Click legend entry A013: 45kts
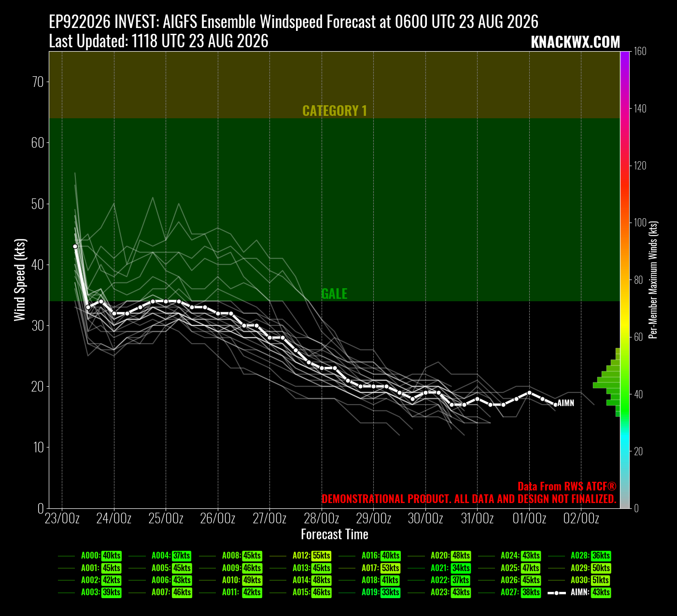The width and height of the screenshot is (677, 616). 301,568
